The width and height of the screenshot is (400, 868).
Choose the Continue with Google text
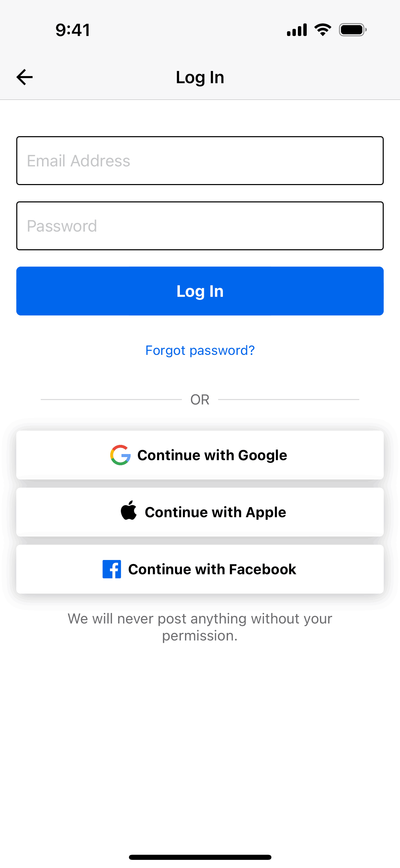[x=212, y=455]
